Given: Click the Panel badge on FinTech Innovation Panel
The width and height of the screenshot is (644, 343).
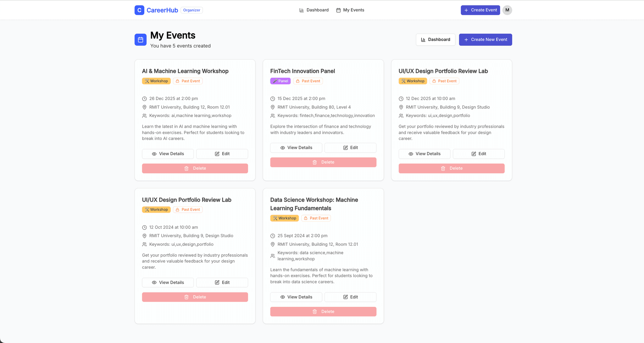Looking at the screenshot, I should point(280,81).
